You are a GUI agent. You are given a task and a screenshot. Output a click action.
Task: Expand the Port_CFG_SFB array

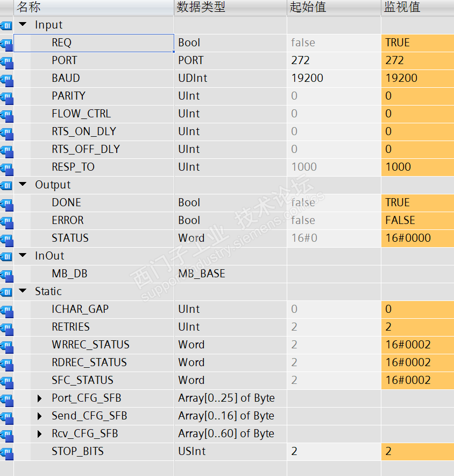tap(39, 398)
